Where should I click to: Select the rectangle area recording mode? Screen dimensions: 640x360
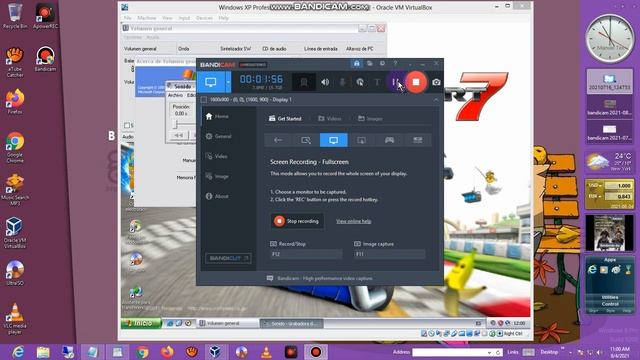point(306,140)
